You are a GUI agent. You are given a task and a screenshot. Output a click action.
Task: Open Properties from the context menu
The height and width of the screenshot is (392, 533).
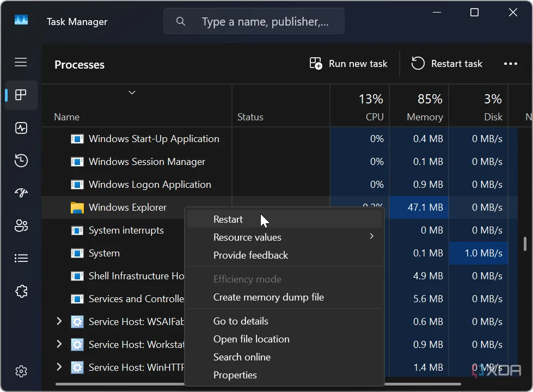pos(284,375)
